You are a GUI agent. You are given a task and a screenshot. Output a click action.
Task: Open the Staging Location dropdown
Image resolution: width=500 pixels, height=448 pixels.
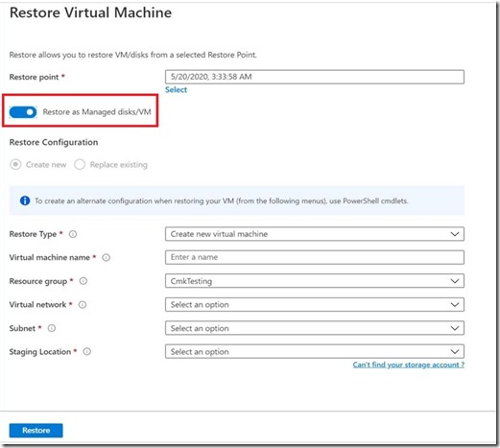pyautogui.click(x=315, y=352)
